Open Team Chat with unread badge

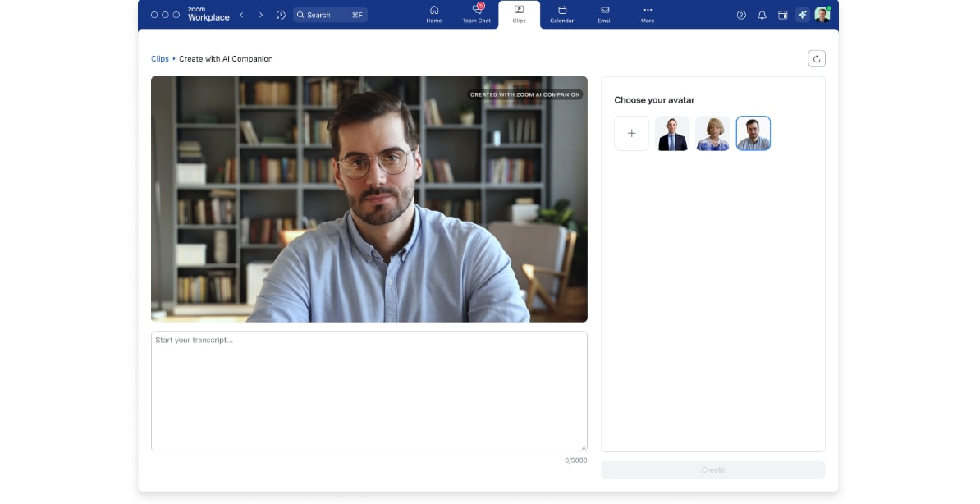tap(476, 14)
